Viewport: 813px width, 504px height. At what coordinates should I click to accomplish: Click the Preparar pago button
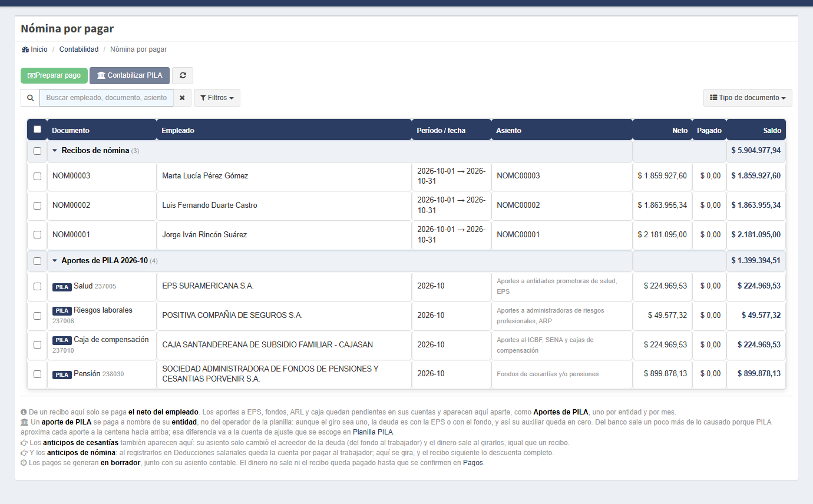point(54,75)
